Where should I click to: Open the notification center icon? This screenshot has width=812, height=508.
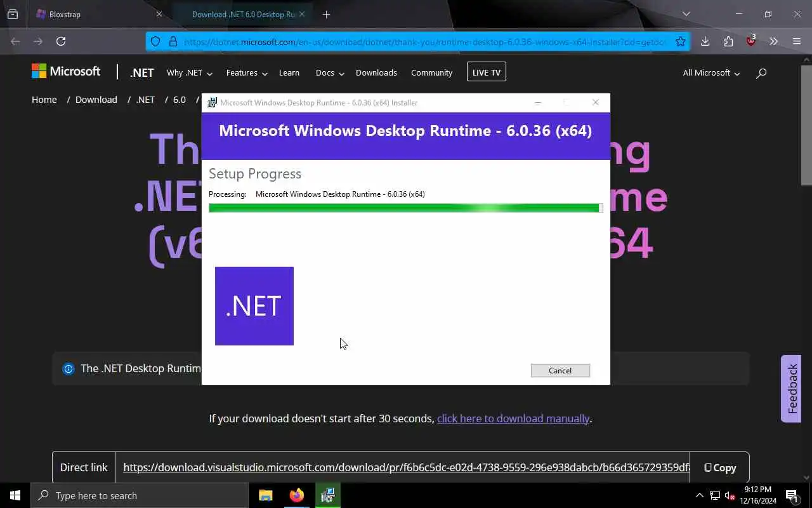792,495
